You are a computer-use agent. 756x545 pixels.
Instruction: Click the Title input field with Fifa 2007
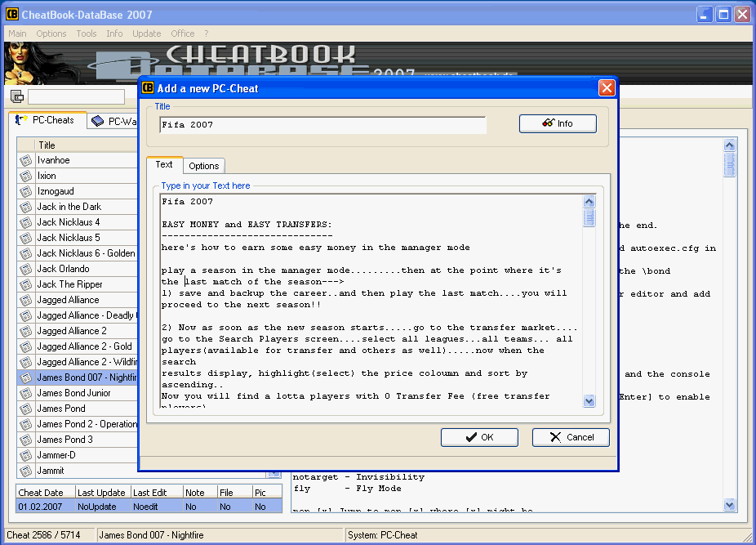(x=322, y=125)
